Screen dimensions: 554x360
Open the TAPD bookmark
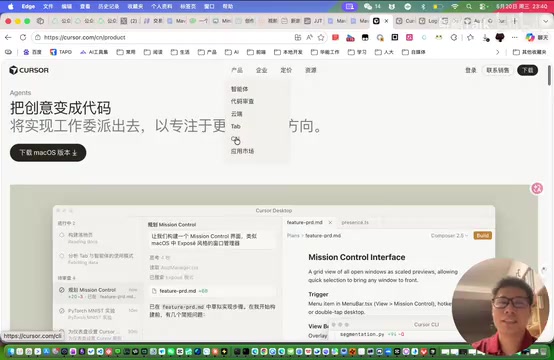(61, 52)
